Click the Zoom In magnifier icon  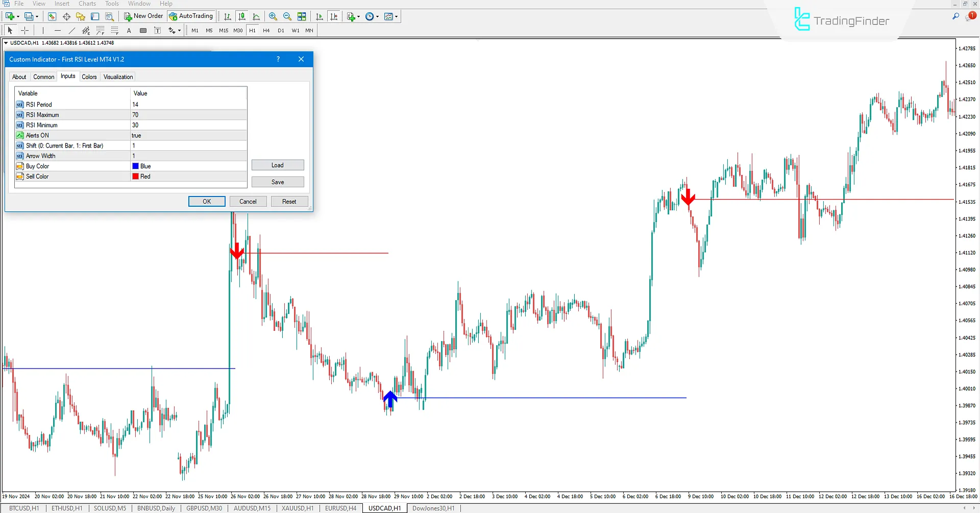pyautogui.click(x=274, y=16)
